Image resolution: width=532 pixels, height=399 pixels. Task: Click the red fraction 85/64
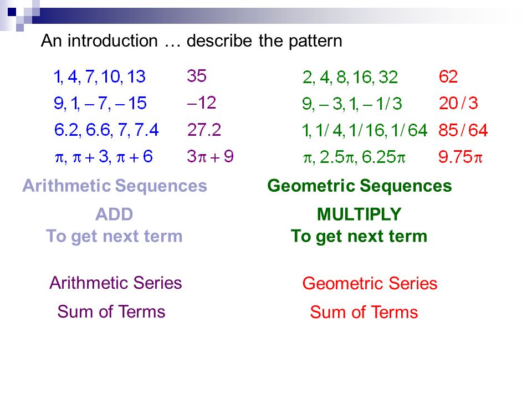pyautogui.click(x=463, y=130)
